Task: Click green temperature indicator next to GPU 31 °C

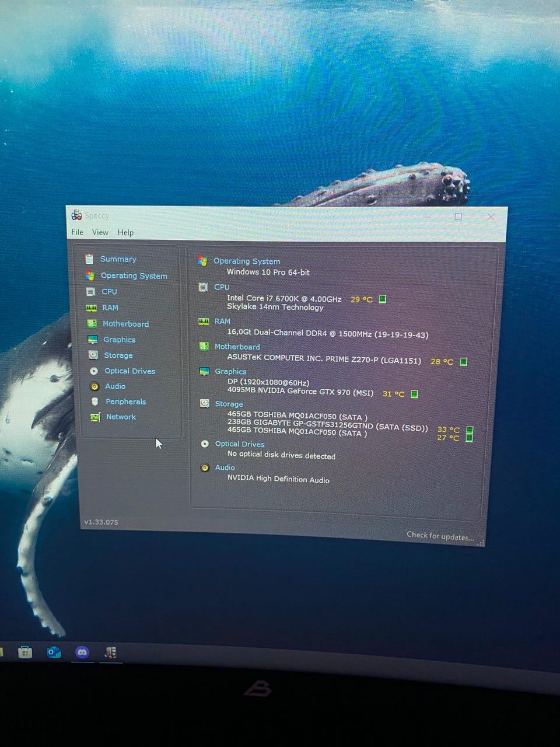Action: 414,394
